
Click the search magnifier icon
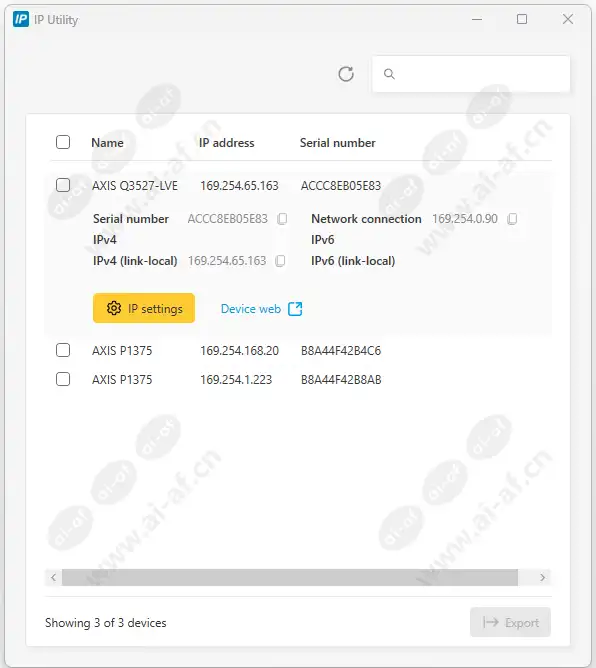click(x=389, y=74)
